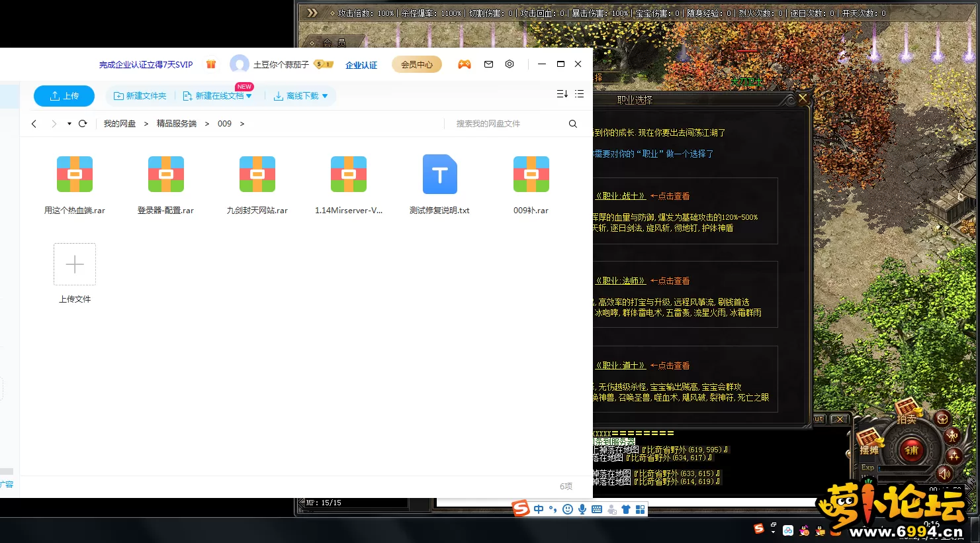The height and width of the screenshot is (543, 980).
Task: Click the search magnifier icon
Action: (x=573, y=124)
